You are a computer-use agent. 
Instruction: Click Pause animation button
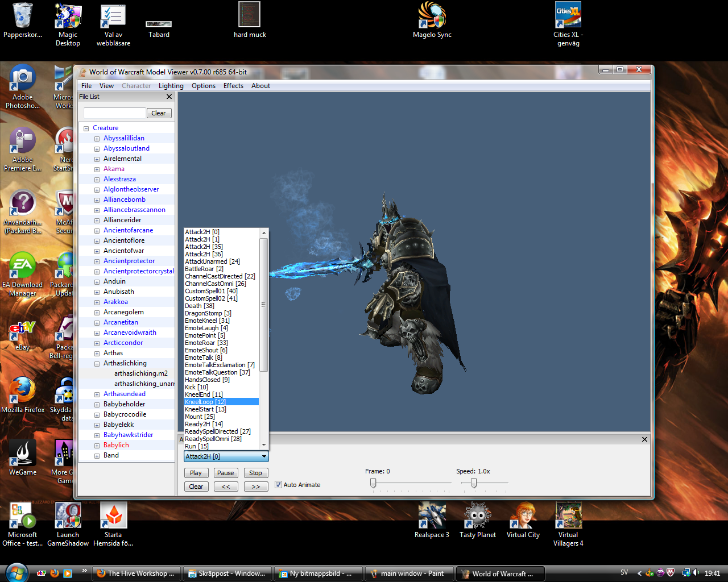(x=225, y=473)
